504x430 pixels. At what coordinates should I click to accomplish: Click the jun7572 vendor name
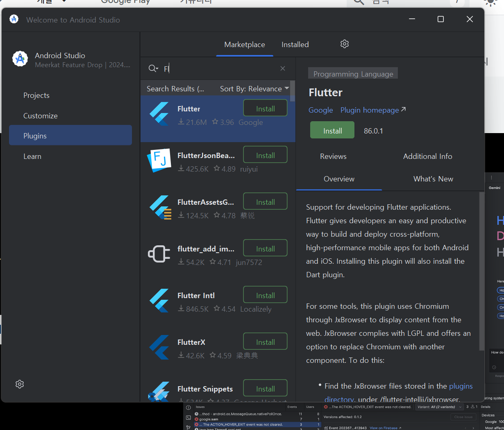point(249,262)
